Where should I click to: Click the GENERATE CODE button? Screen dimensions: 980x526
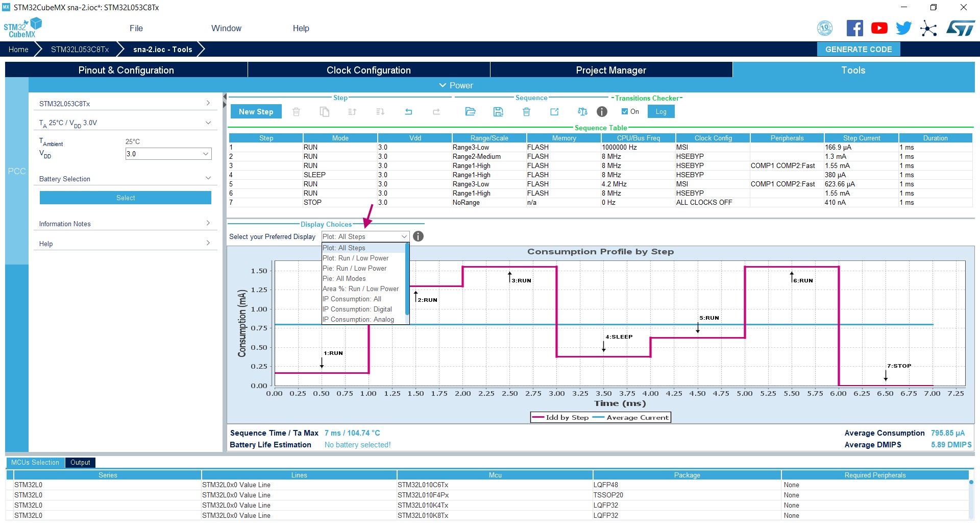click(x=859, y=50)
